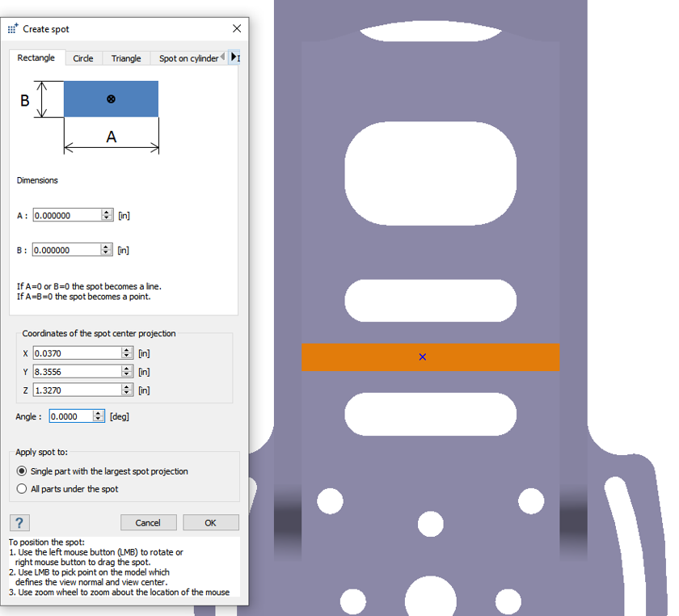Open the Triangle tab

point(126,58)
